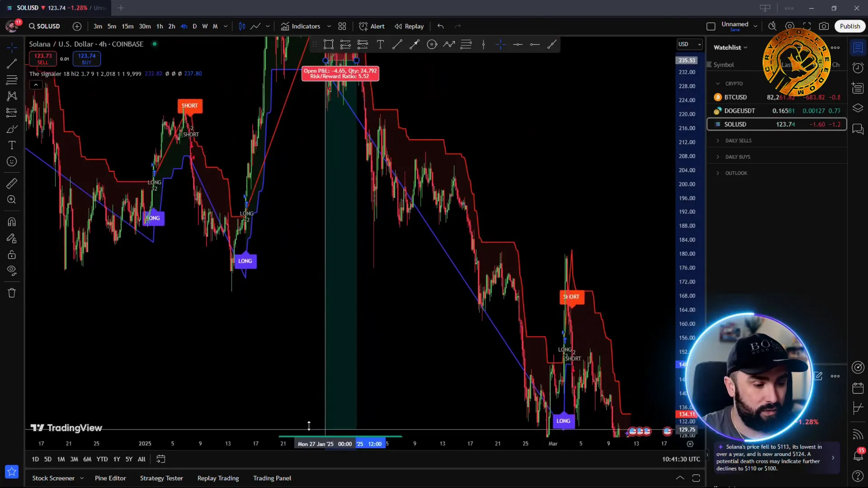
Task: Open the Unnamed layout dropdown arrow
Action: (x=755, y=26)
